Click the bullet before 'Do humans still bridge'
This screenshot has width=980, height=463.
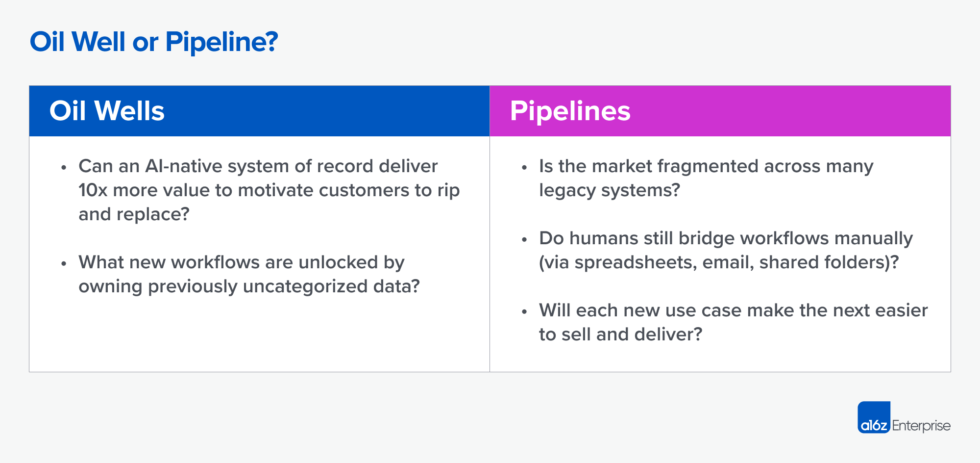pyautogui.click(x=524, y=240)
